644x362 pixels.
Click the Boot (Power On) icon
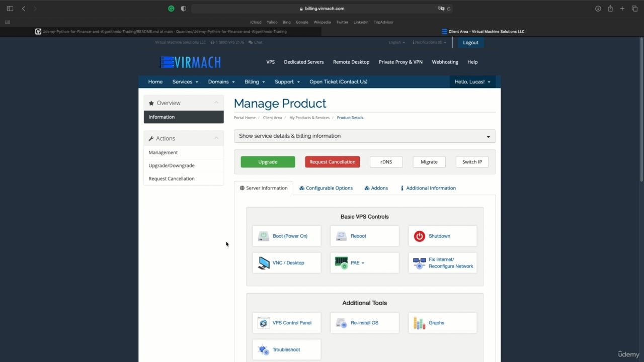tap(264, 236)
